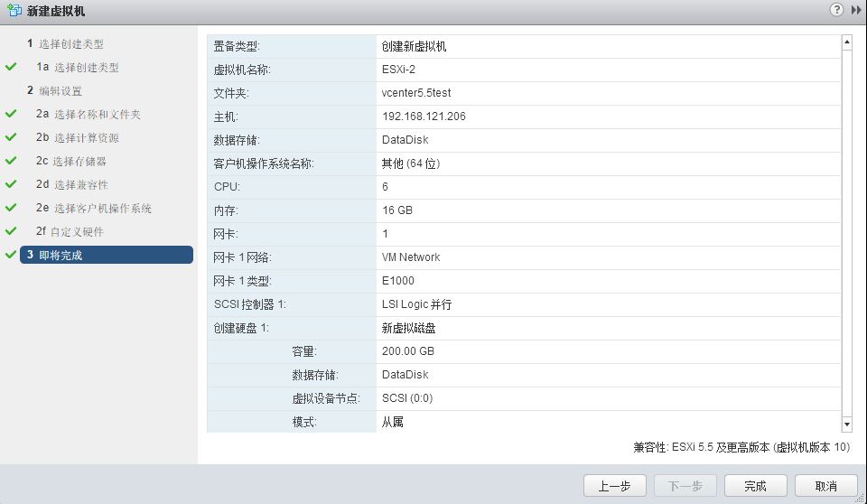Click the green checkmark beside step 2f
The image size is (867, 504).
coord(11,231)
